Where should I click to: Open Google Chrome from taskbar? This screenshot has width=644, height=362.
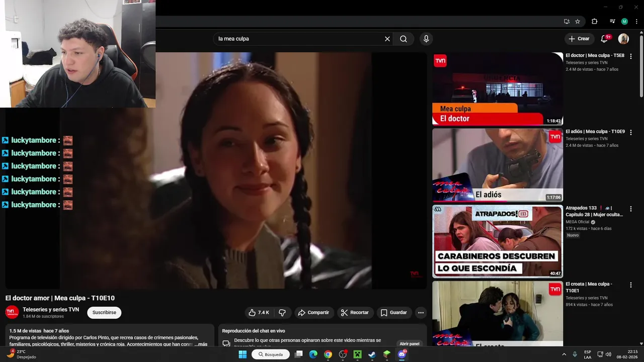328,354
